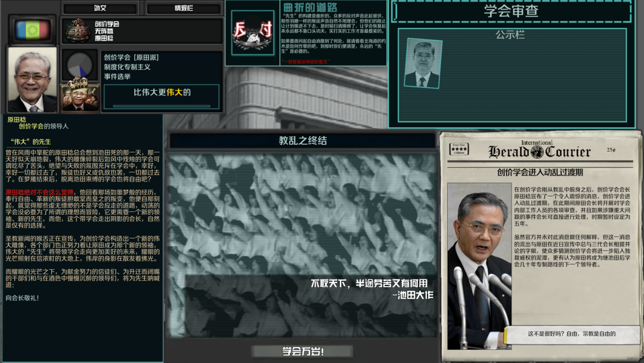This screenshot has width=644, height=363.
Task: Select the portrait pinned on the 公示栏
Action: coord(423,63)
